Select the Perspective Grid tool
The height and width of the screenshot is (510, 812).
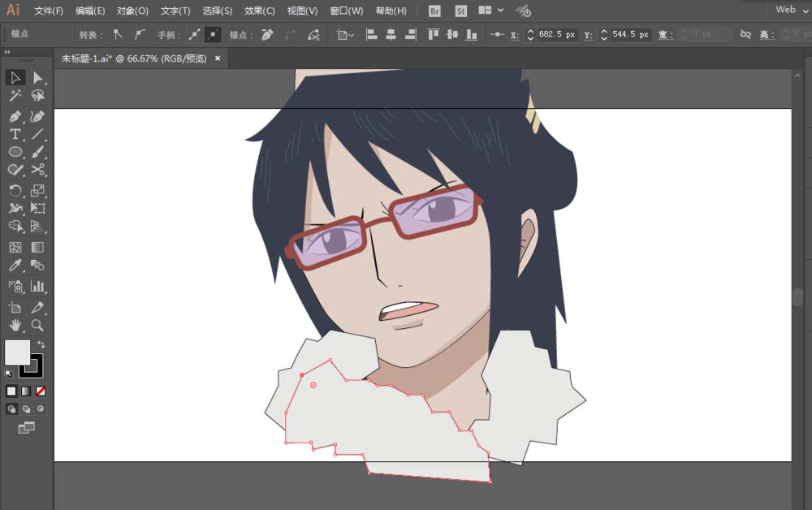37,227
